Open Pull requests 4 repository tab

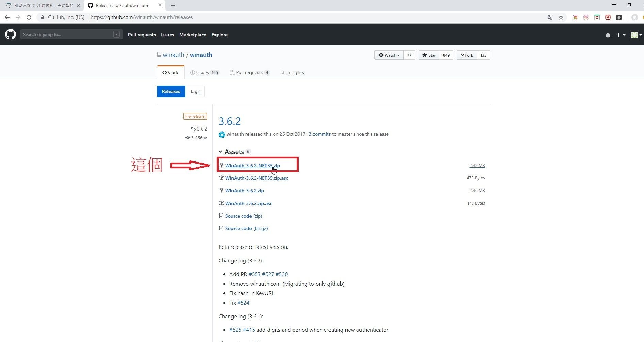[250, 72]
